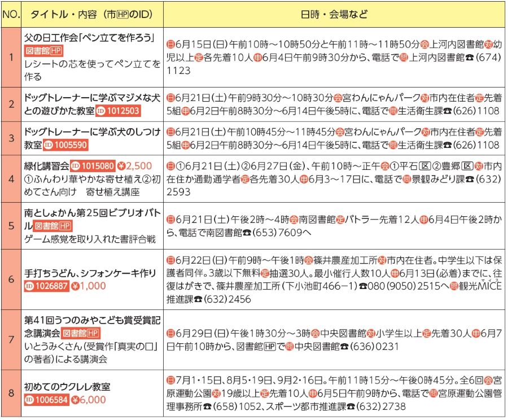Screen dimensions: 508x420
Task: Select row number 7 cell
Action: 11,340
